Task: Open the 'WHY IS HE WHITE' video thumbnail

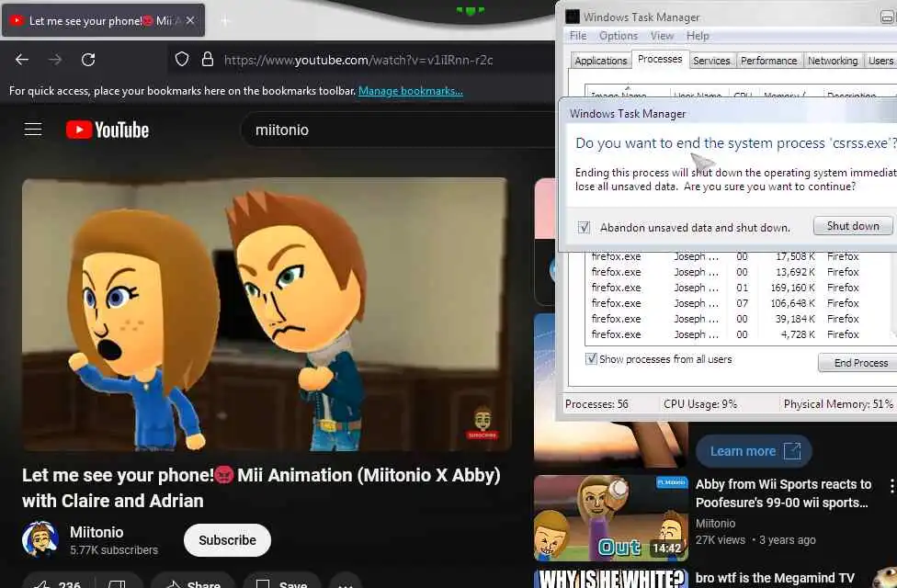Action: [611, 578]
